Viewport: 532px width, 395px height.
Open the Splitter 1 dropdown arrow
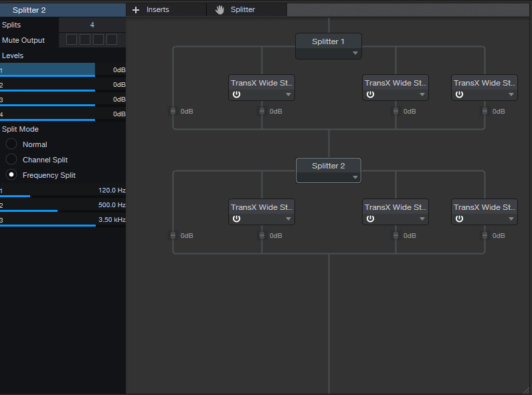click(355, 53)
